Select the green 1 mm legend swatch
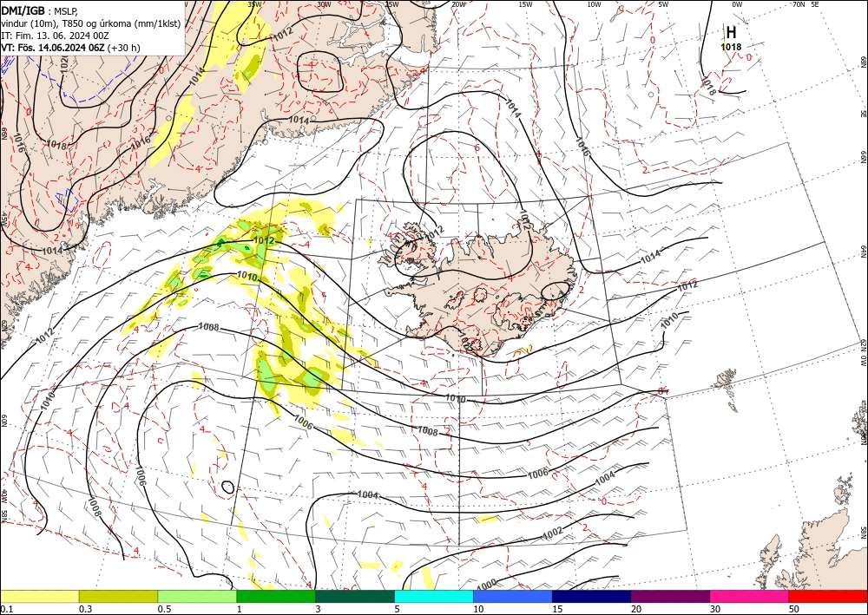Viewport: 868px width, 615px height. click(276, 596)
